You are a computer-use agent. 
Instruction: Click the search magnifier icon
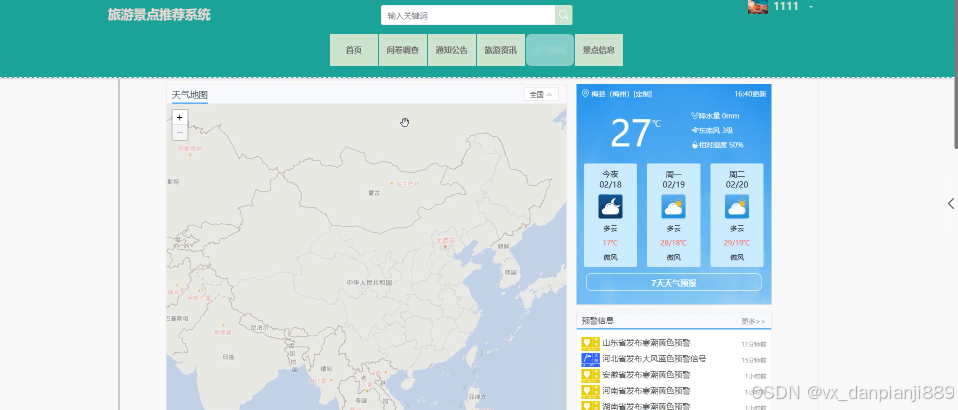click(563, 15)
